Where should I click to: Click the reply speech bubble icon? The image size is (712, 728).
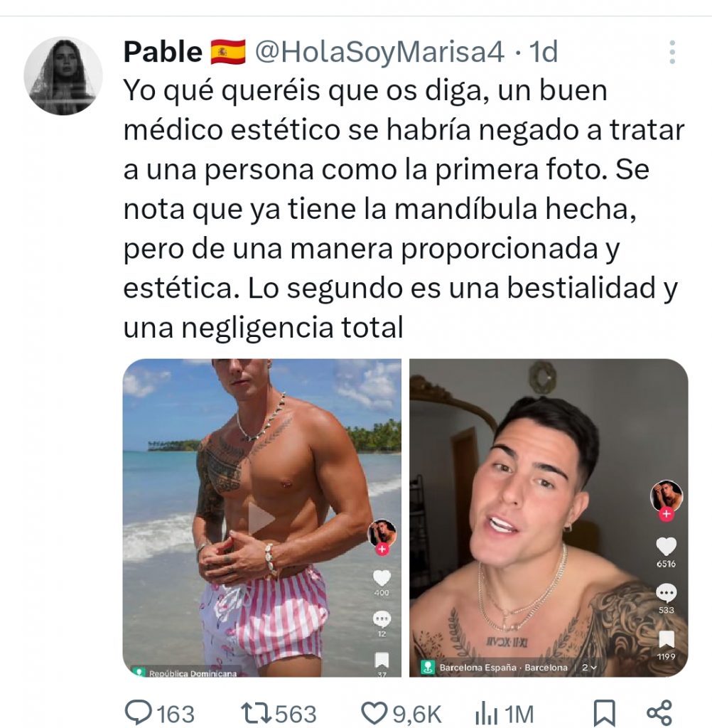[x=138, y=712]
